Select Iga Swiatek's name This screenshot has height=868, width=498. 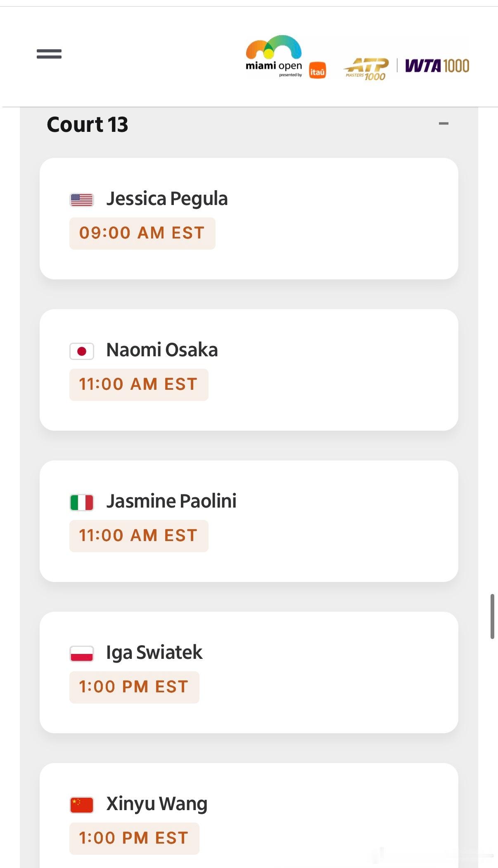154,653
